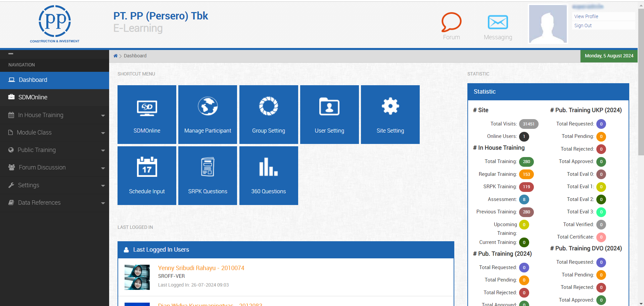
Task: Open the Schedule Input calendar tile
Action: pyautogui.click(x=147, y=175)
